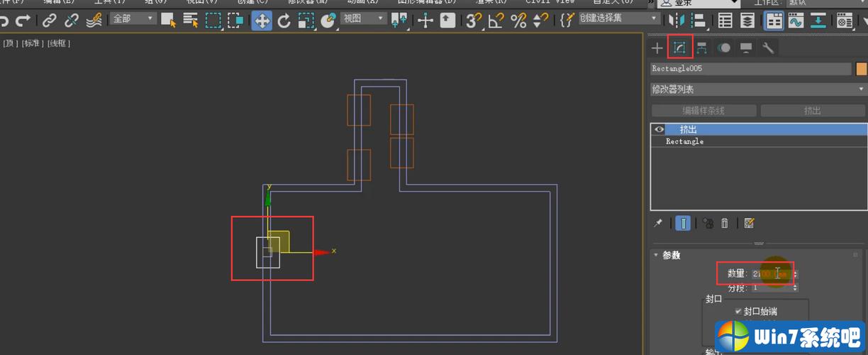The height and width of the screenshot is (355, 868).
Task: Toggle the 挤出 modifier eye visibility
Action: pos(660,129)
